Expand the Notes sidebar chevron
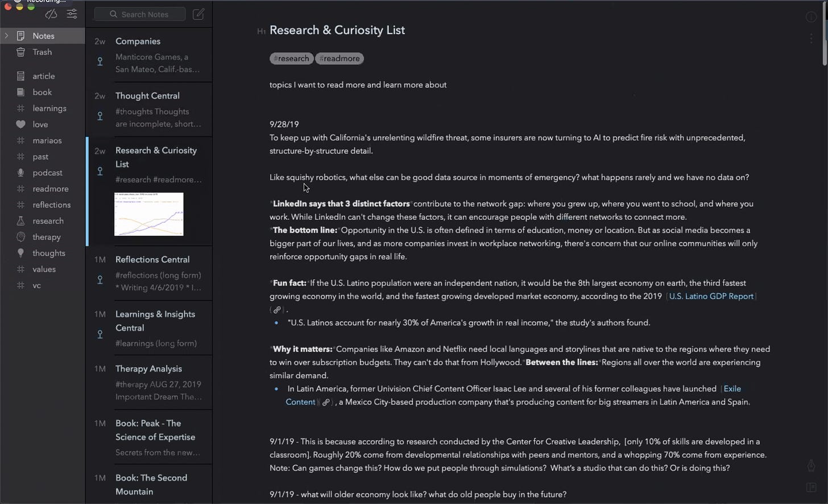The image size is (828, 504). pyautogui.click(x=6, y=36)
